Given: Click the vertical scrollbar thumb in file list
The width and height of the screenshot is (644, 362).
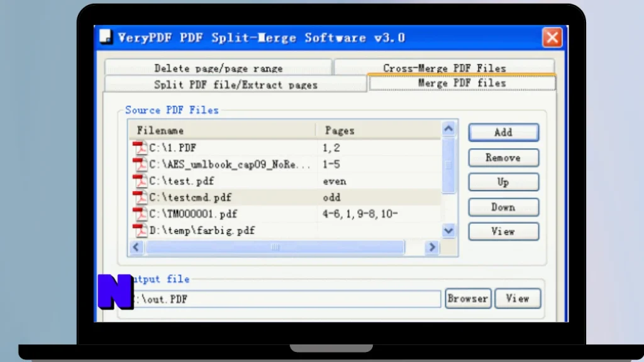Looking at the screenshot, I should coord(448,165).
